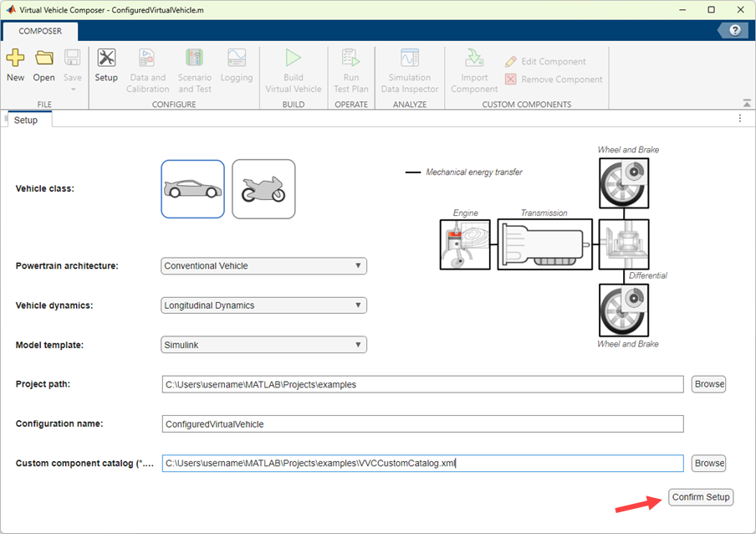
Task: Select the motorcycle vehicle class
Action: point(263,188)
